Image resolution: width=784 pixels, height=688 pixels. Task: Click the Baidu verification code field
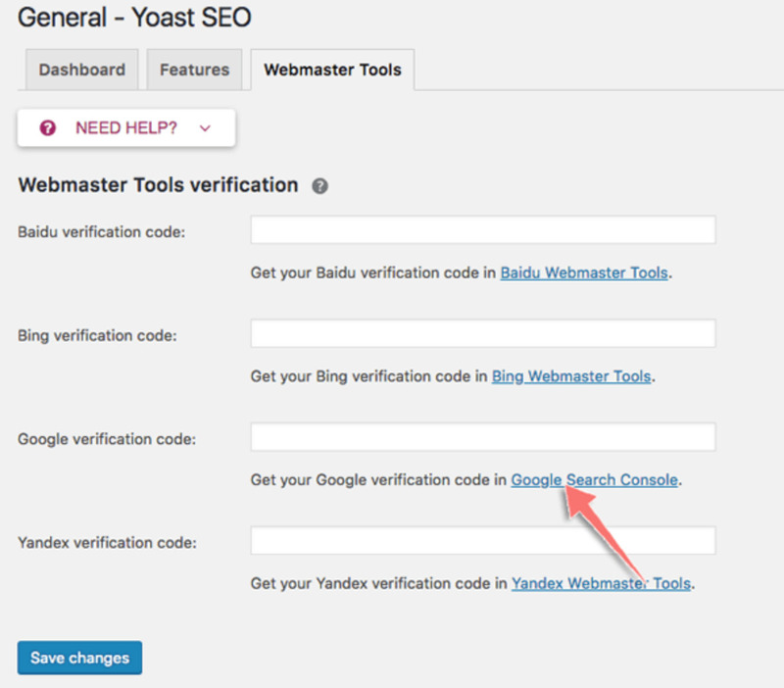483,230
